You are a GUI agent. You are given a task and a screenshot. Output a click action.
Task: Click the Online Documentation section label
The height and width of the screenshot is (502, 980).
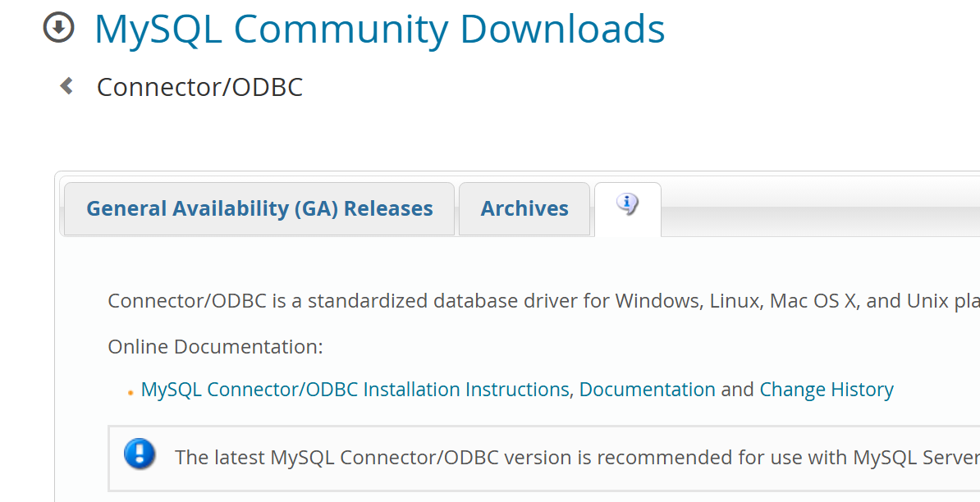click(x=215, y=346)
